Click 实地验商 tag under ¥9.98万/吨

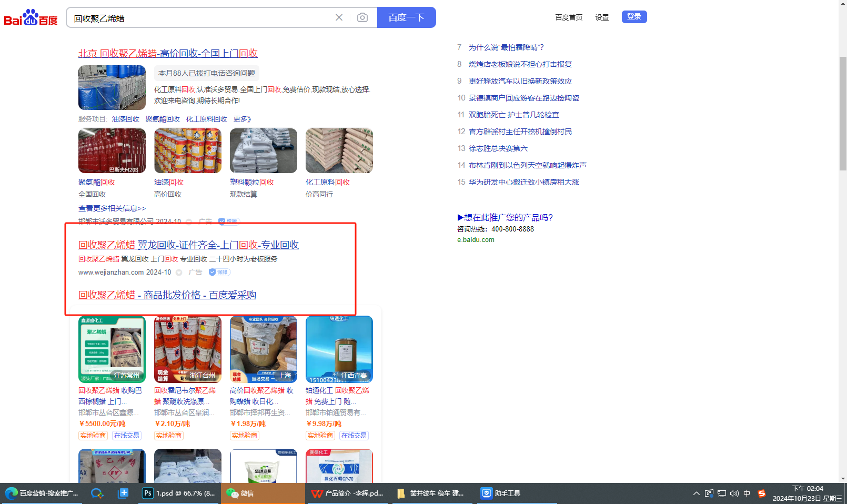coord(320,436)
